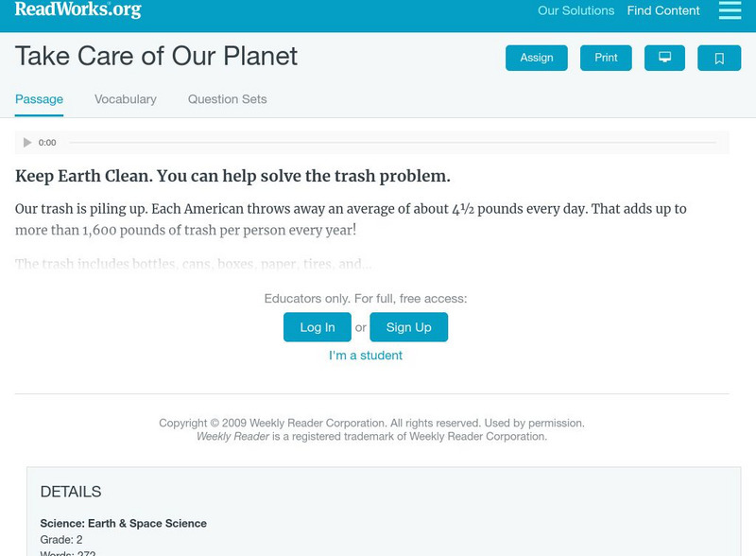This screenshot has height=556, width=756.
Task: Open Our Solutions in the header
Action: (x=576, y=11)
